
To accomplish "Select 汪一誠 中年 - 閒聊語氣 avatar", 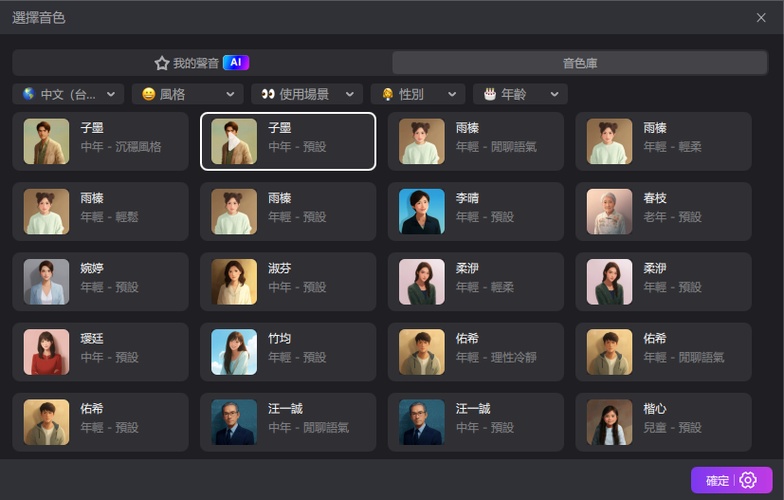I will pos(234,422).
